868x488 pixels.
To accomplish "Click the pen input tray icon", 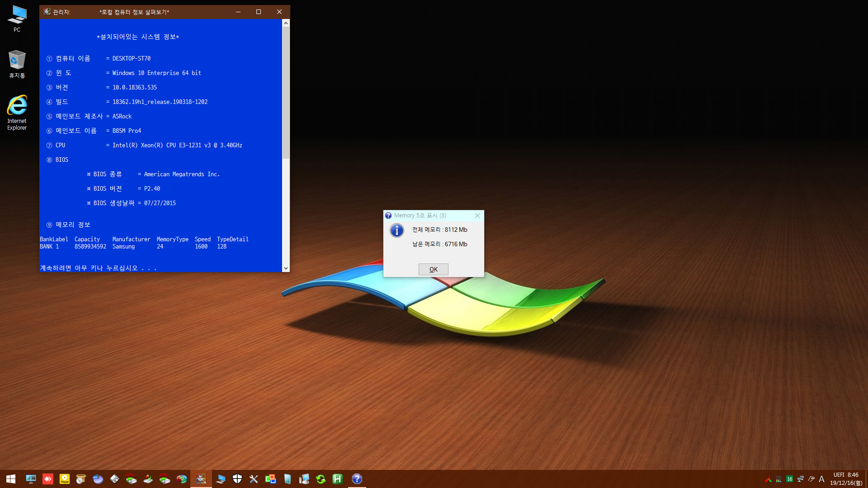I will [811, 479].
